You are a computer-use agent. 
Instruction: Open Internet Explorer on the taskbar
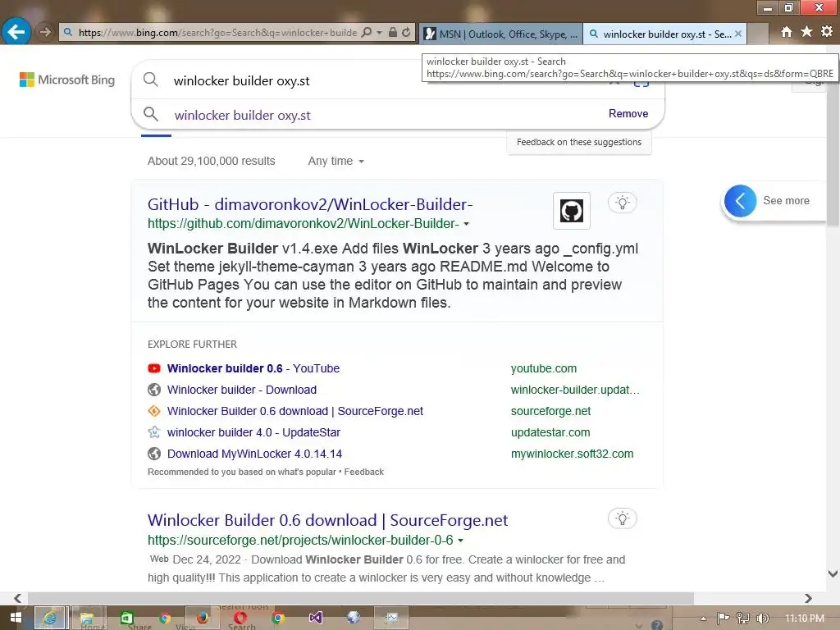coord(50,618)
